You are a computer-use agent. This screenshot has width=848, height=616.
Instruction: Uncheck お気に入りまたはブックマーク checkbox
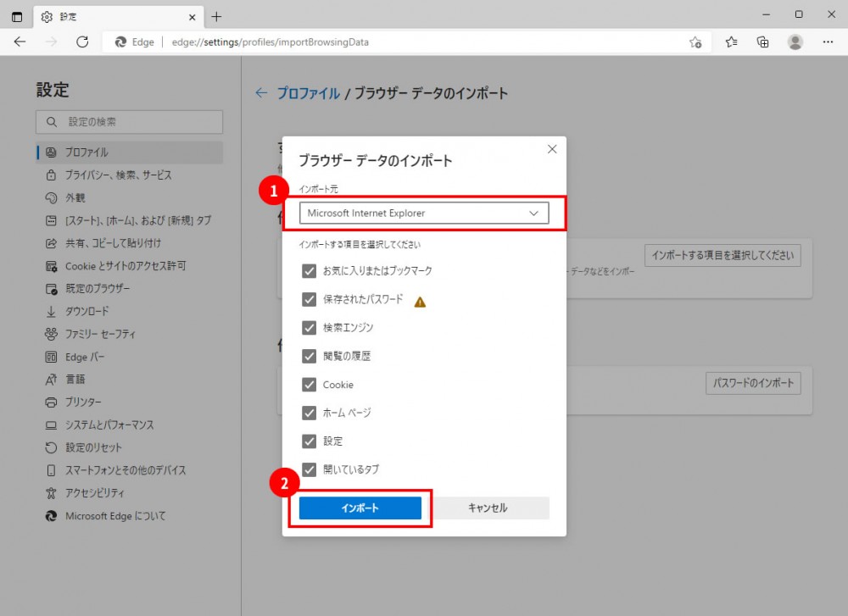pos(309,270)
